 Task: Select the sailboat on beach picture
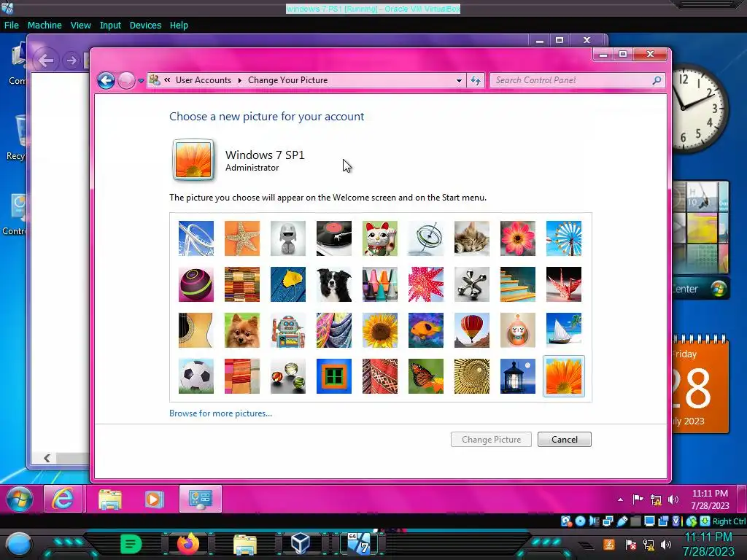point(564,330)
